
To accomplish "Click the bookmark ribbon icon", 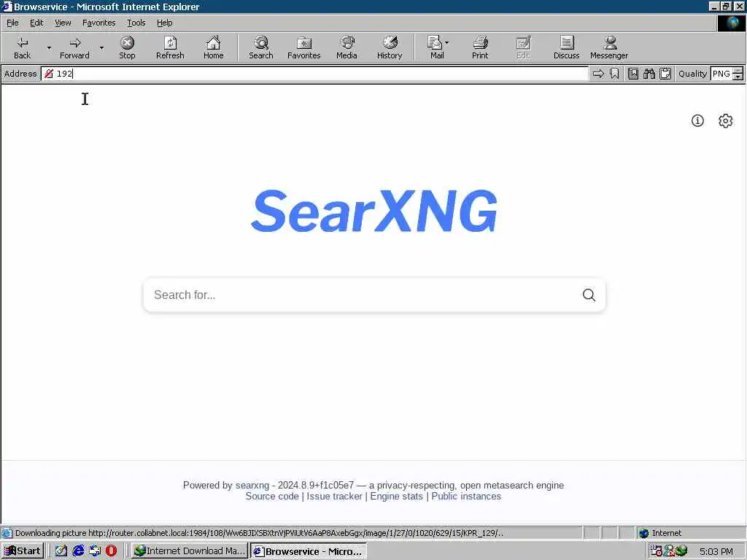I will point(614,74).
